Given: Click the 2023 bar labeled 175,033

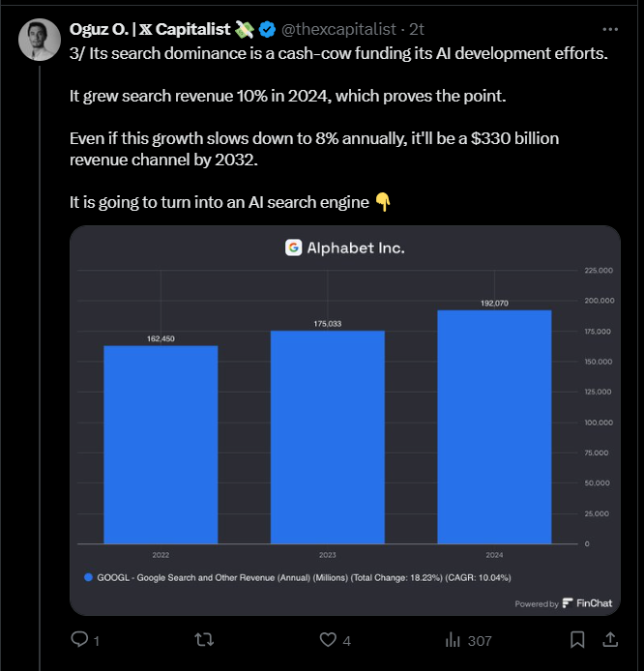Looking at the screenshot, I should 328,437.
